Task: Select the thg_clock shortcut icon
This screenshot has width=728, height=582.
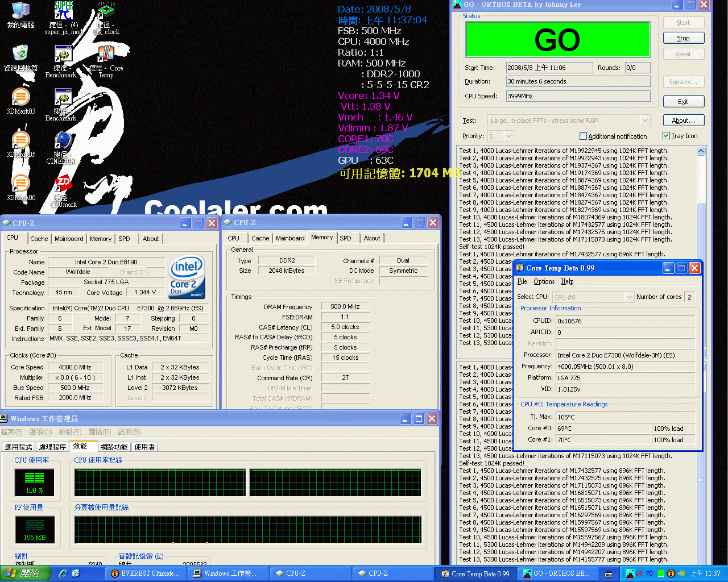Action: [106, 10]
